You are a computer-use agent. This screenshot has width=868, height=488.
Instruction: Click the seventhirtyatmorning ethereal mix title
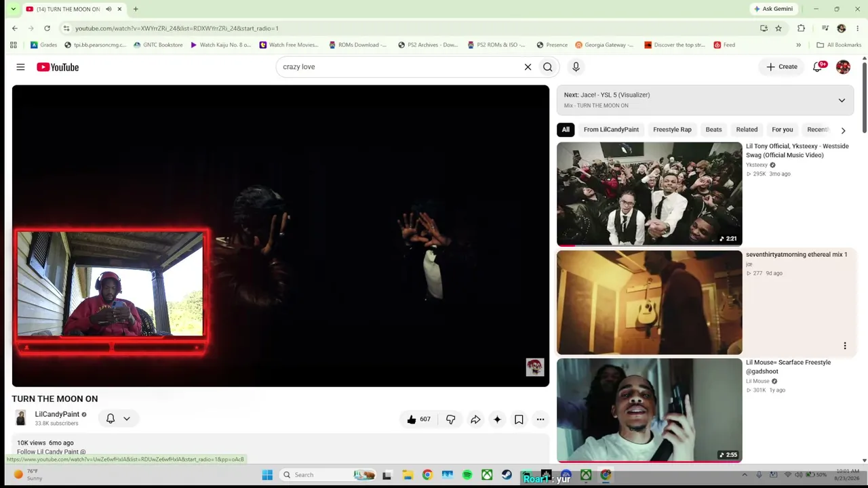[x=796, y=255]
